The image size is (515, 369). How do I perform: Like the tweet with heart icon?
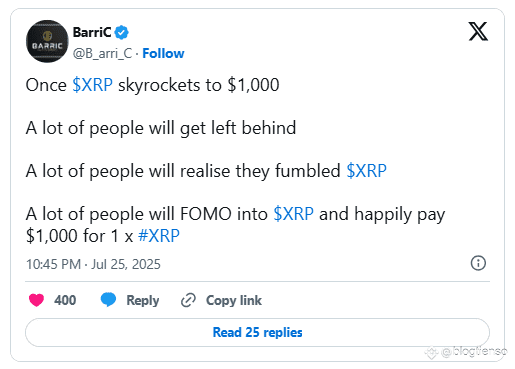pos(36,300)
